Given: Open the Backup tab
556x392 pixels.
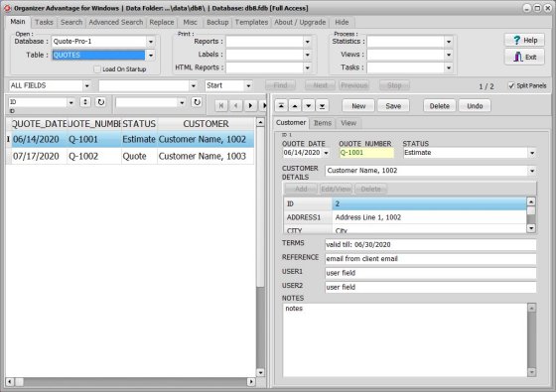Looking at the screenshot, I should click(x=217, y=22).
